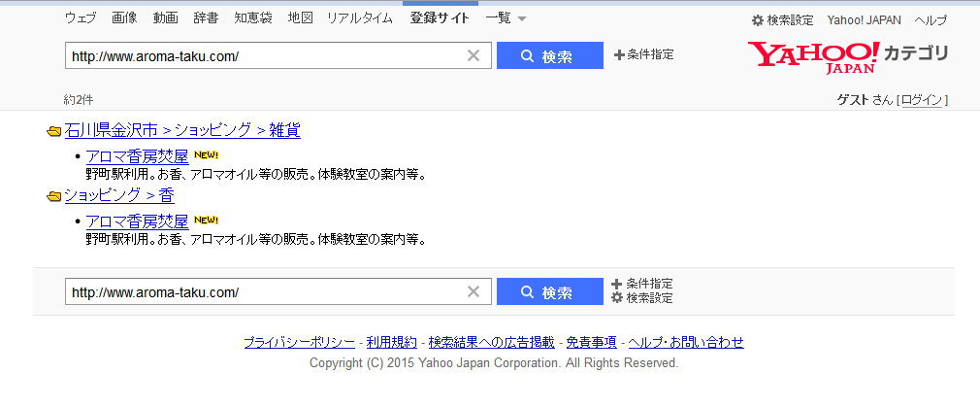Go to Yahoo! JAPAN top link
The image size is (980, 408).
865,20
